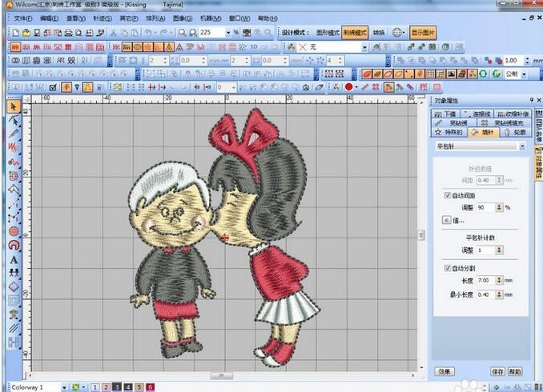The height and width of the screenshot is (392, 543).
Task: Select the red arch tool
Action: [14, 246]
